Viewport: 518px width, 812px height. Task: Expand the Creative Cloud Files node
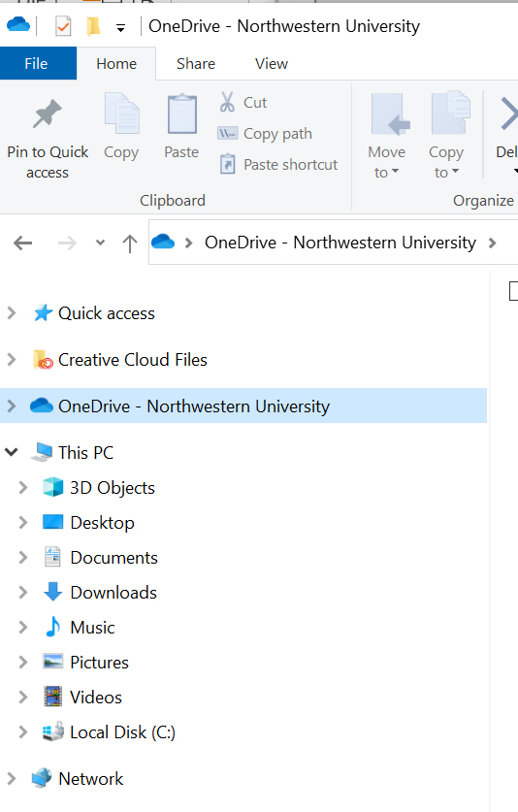(12, 359)
